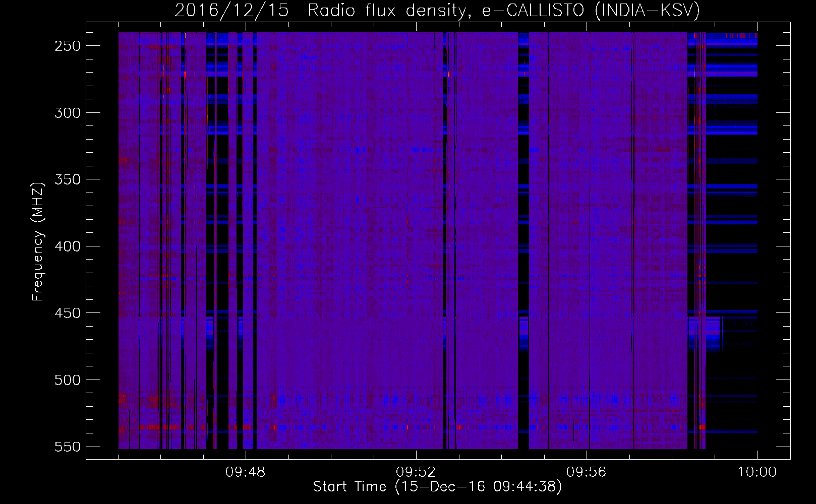Screen dimensions: 816x504
Task: Click the 10:00 time tick label
Action: (757, 472)
